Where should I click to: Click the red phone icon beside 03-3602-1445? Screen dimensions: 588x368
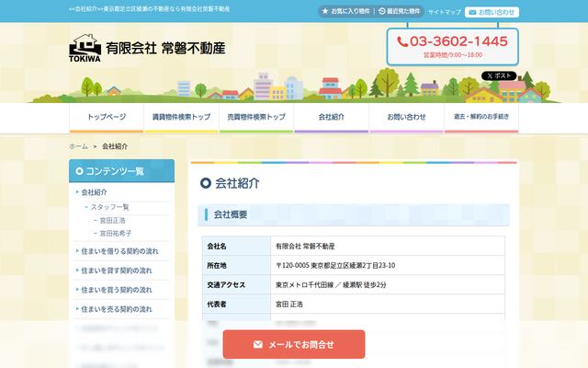(402, 41)
